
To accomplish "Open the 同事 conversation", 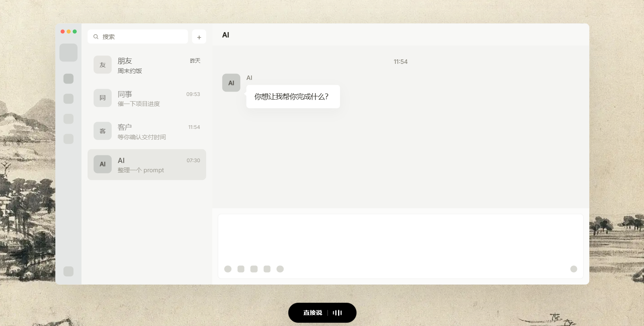I will point(147,98).
